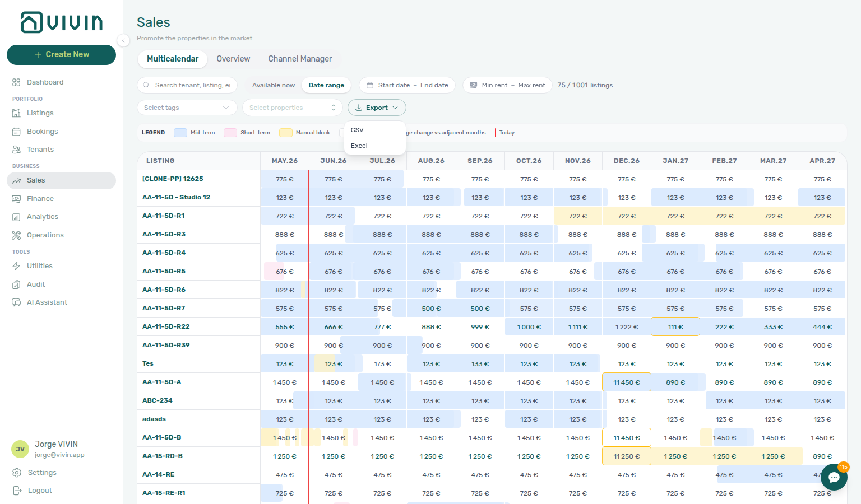
Task: Click the JV user avatar
Action: click(x=20, y=449)
